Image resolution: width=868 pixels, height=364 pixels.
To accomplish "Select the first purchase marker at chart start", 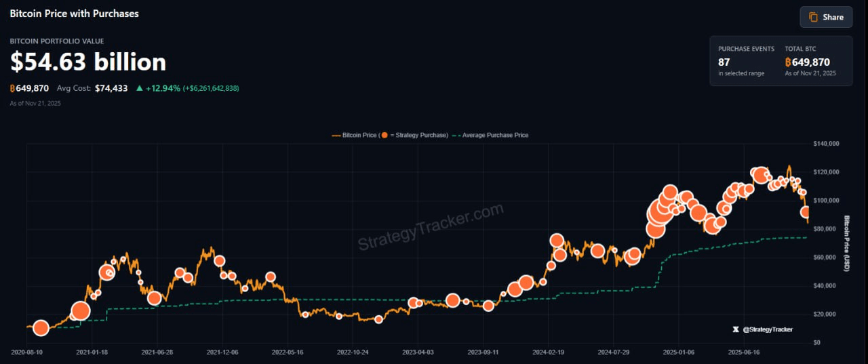I will (41, 328).
